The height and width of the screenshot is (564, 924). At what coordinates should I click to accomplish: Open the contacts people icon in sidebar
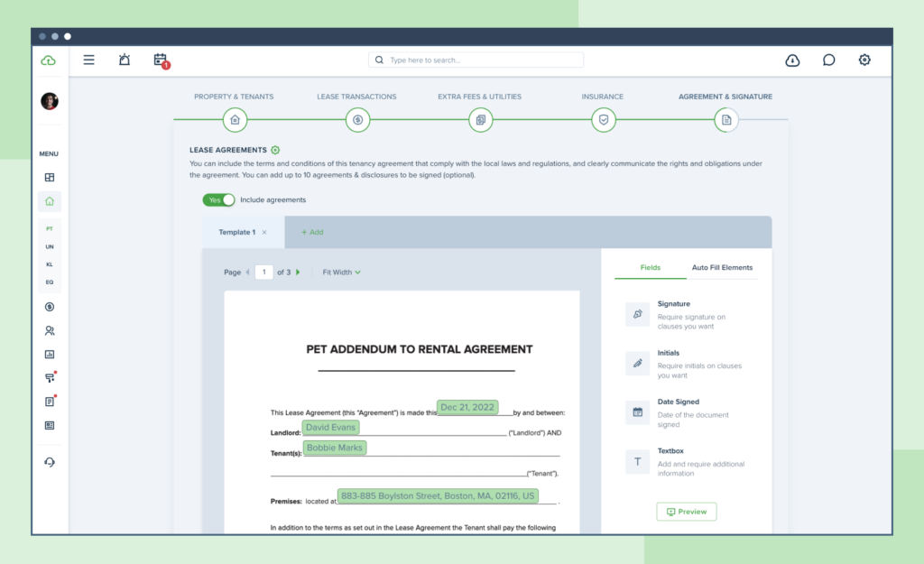[x=50, y=330]
